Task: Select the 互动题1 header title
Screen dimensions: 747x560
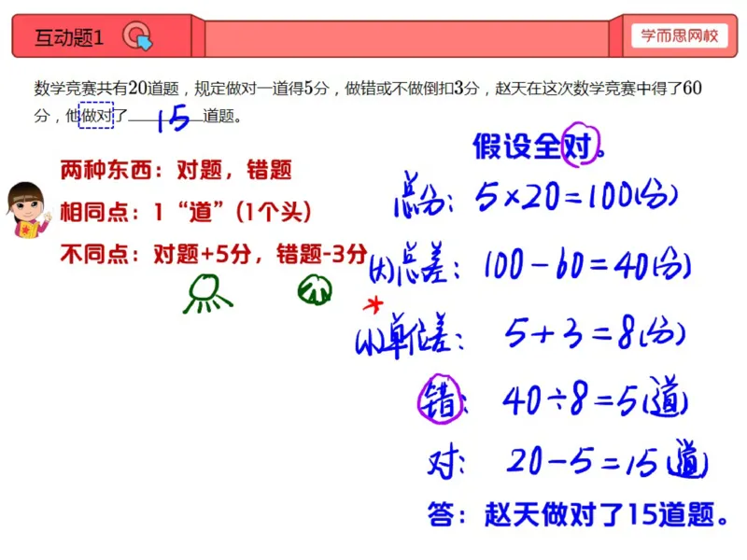Action: tap(69, 37)
